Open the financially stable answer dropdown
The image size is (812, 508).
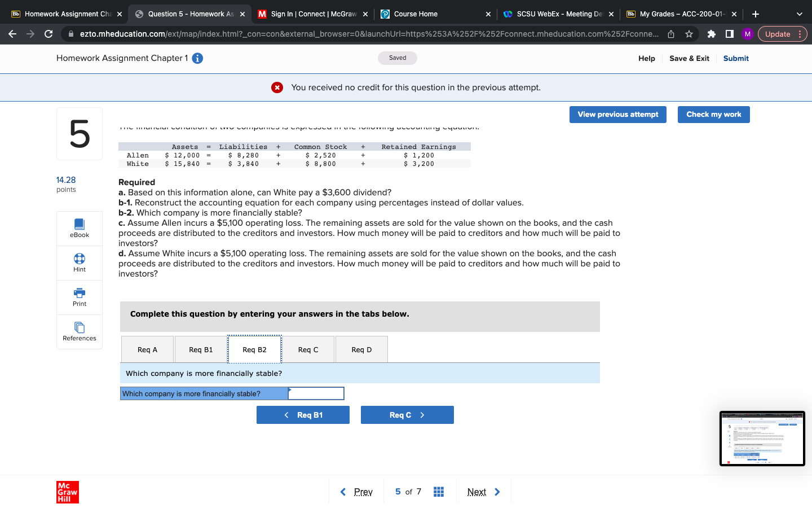pyautogui.click(x=316, y=393)
